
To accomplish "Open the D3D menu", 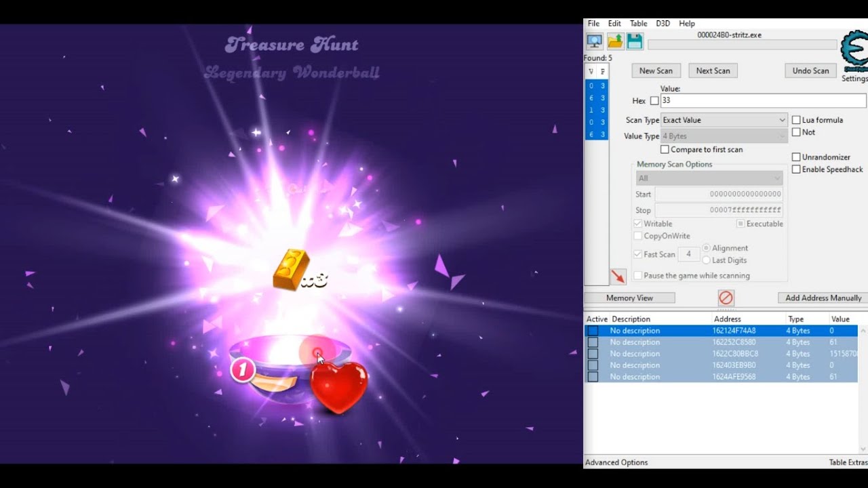I will [x=663, y=23].
